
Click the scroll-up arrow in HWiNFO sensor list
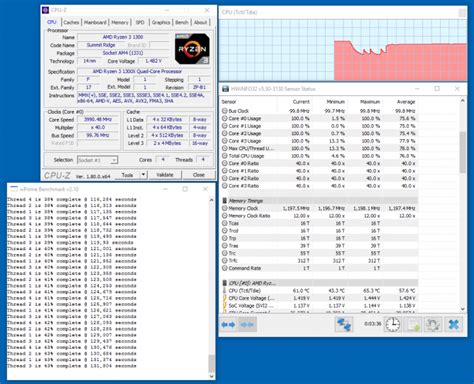[x=463, y=101]
